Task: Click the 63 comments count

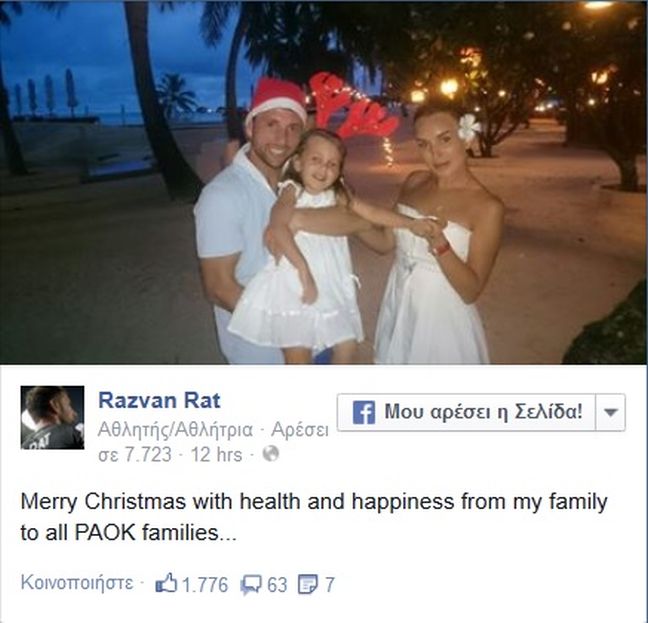Action: tap(277, 585)
